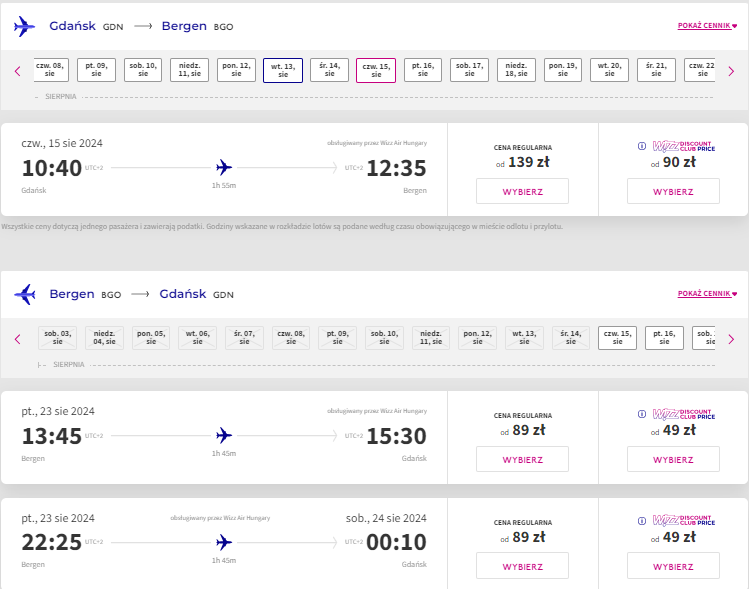
Task: Select outbound date niedz. 11, sie
Action: point(190,70)
